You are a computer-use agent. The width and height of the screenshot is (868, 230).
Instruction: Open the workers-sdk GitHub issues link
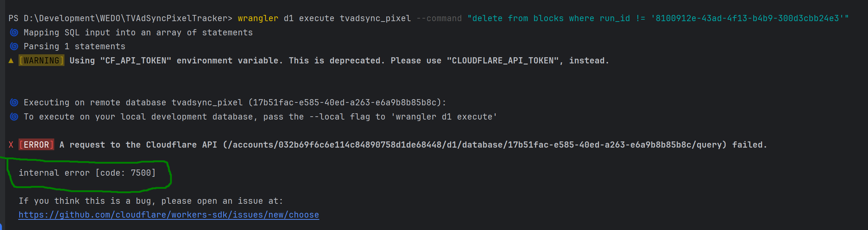tap(169, 215)
